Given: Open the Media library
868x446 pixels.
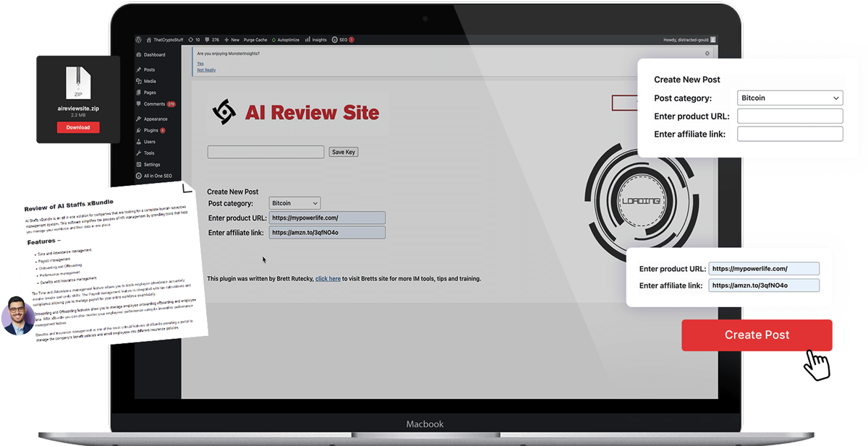Looking at the screenshot, I should point(151,81).
